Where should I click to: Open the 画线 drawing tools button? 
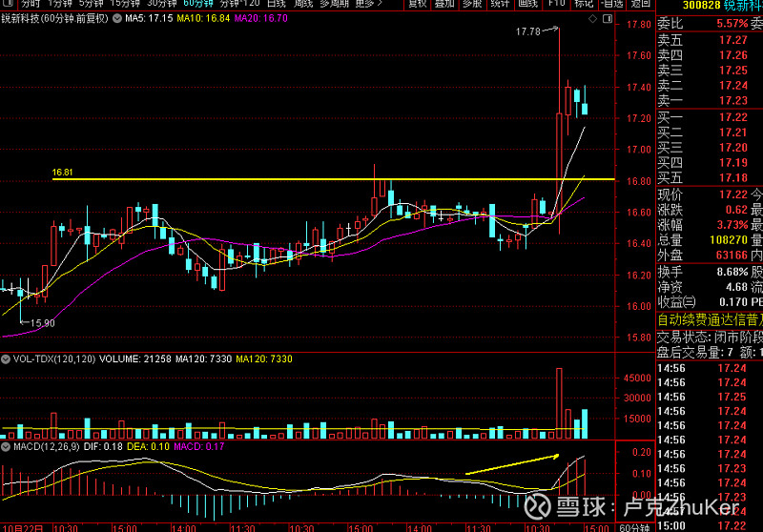coord(528,4)
